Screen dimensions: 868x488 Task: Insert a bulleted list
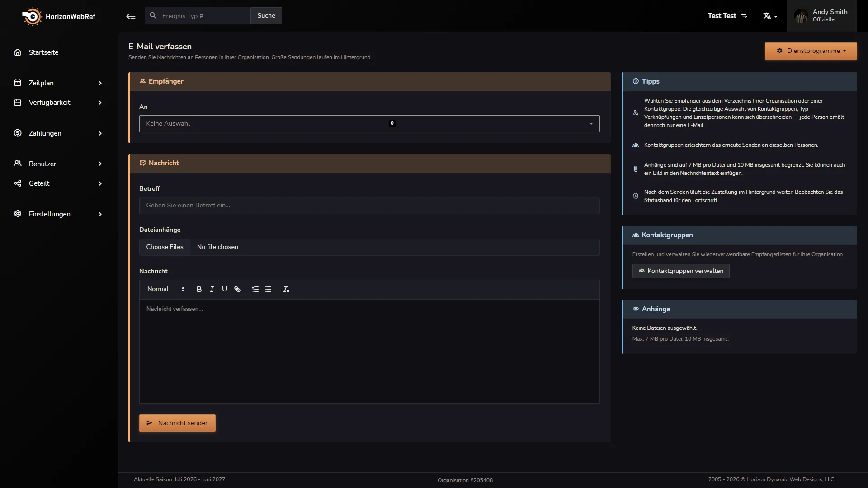(x=268, y=289)
